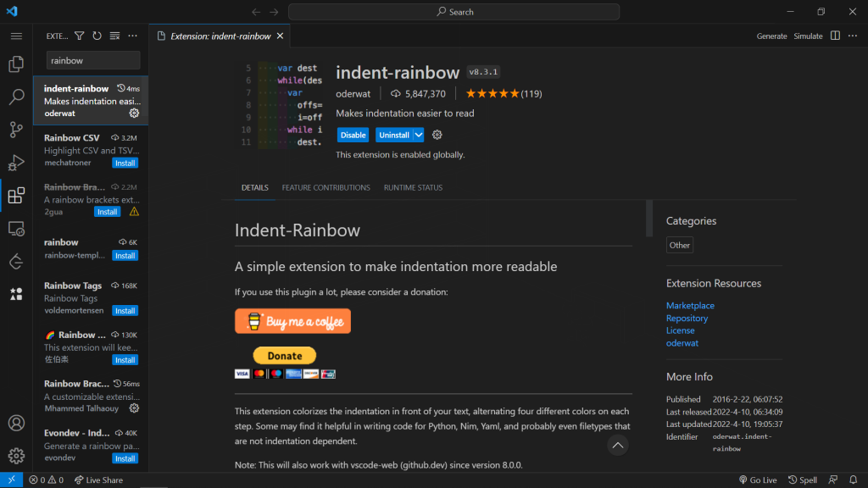
Task: Open the Marketplace resource link
Action: click(690, 305)
